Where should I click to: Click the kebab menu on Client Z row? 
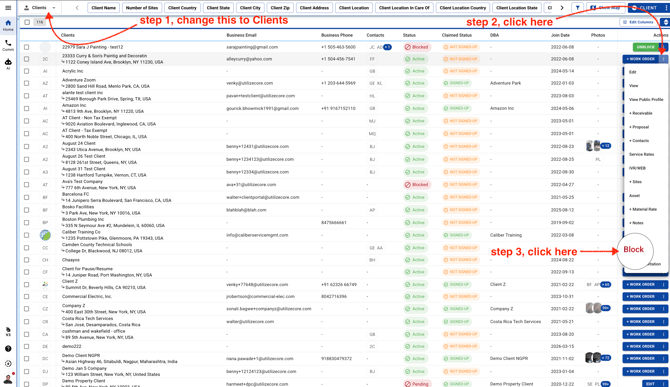(x=663, y=284)
